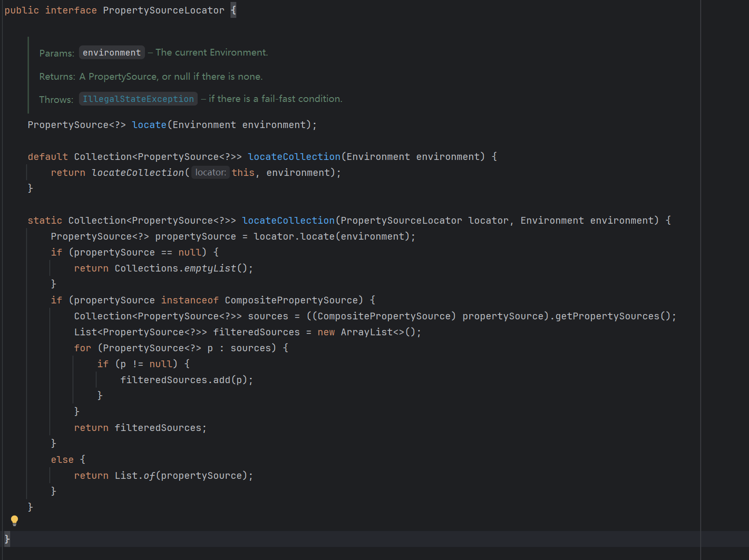Screen dimensions: 749x560
Task: Click the 'else' keyword
Action: click(62, 459)
